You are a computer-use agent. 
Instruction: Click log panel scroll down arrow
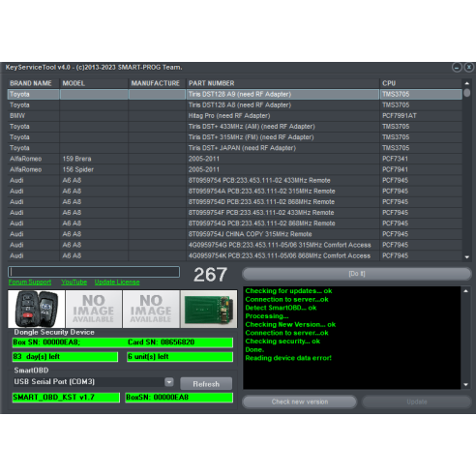(465, 384)
